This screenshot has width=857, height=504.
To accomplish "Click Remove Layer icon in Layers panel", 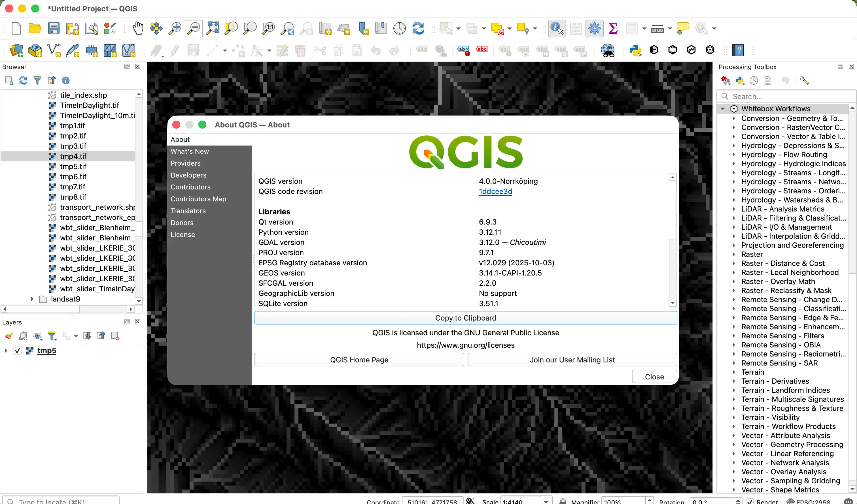I will 115,336.
